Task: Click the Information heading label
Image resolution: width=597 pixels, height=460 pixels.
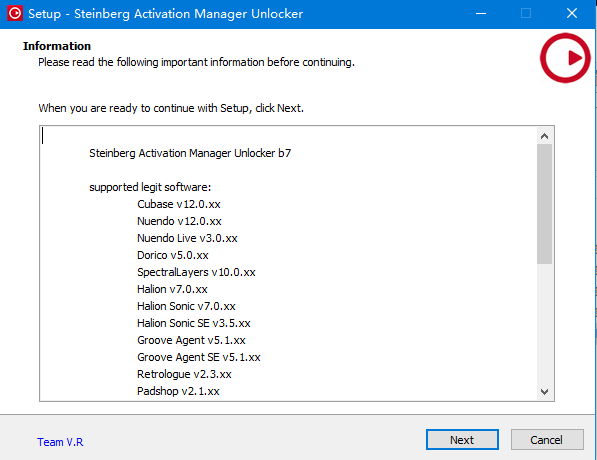Action: (57, 46)
